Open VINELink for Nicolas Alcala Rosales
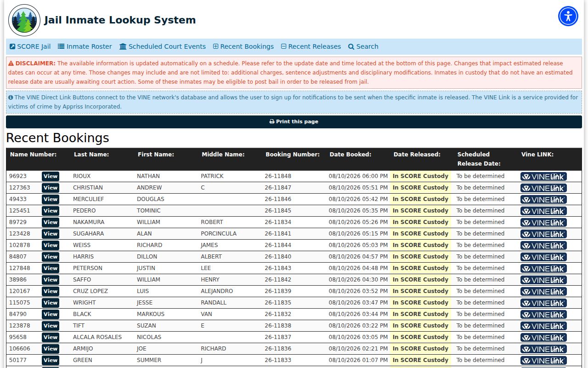Image resolution: width=588 pixels, height=368 pixels. point(543,337)
